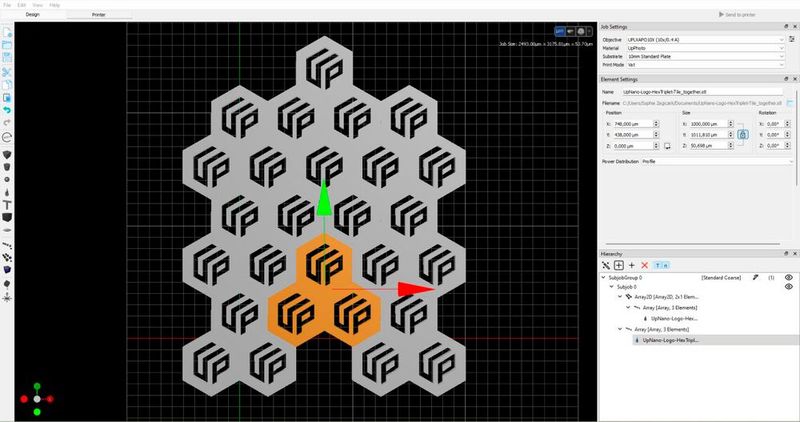Screen dimensions: 800x422
Task: Save the project with the disk icon
Action: (x=7, y=57)
